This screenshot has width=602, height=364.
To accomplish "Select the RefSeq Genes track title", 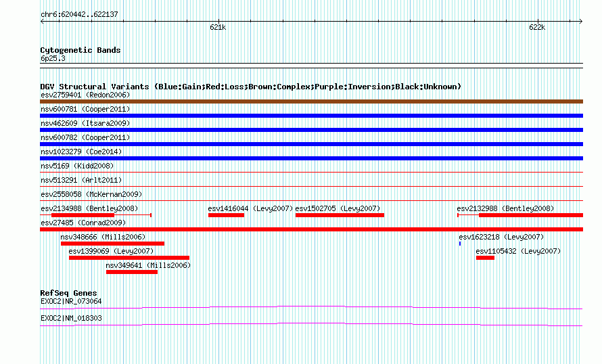I will (x=68, y=293).
